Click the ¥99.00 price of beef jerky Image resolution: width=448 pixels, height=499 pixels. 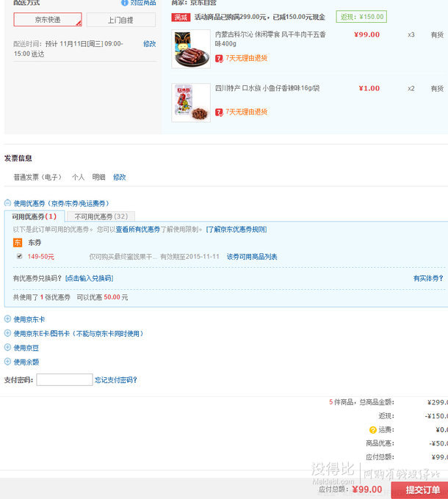tap(366, 34)
